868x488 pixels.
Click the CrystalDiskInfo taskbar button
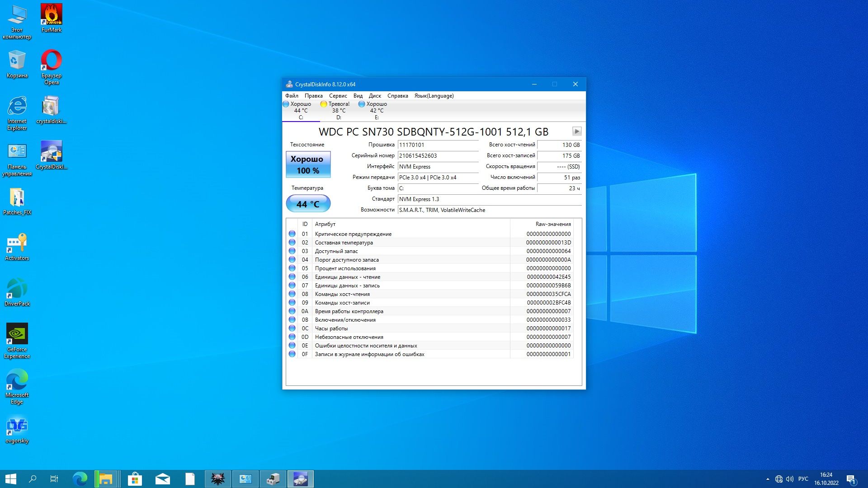(300, 479)
